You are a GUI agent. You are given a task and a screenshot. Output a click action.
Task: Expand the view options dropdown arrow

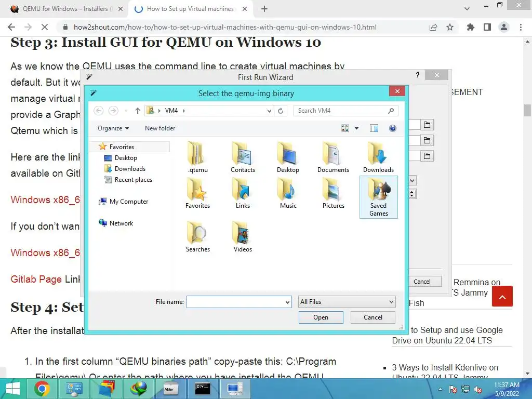click(x=356, y=128)
